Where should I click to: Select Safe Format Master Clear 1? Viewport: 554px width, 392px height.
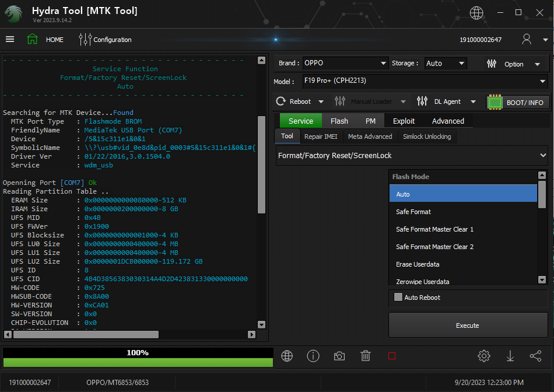pos(463,229)
